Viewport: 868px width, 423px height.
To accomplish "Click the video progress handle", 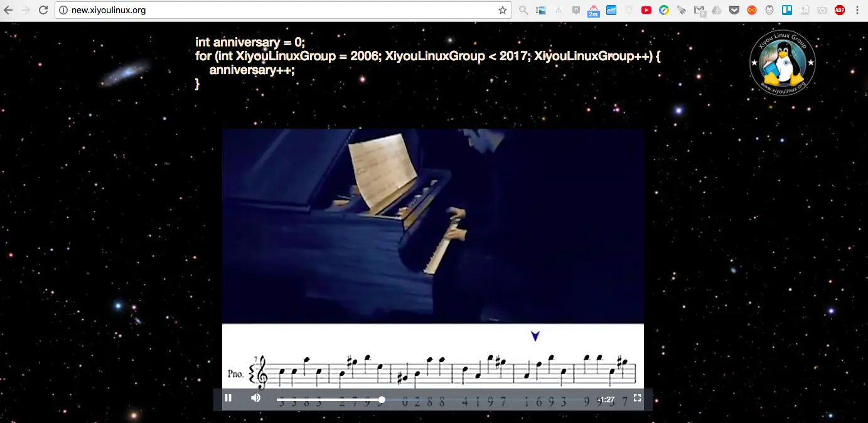I will [x=382, y=400].
